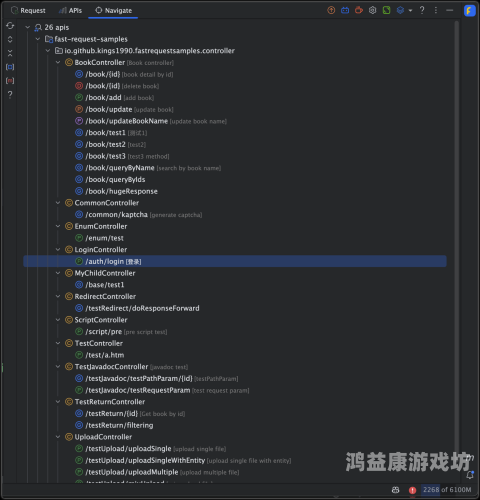Select /book/test3 test3 method endpoint

(122, 156)
